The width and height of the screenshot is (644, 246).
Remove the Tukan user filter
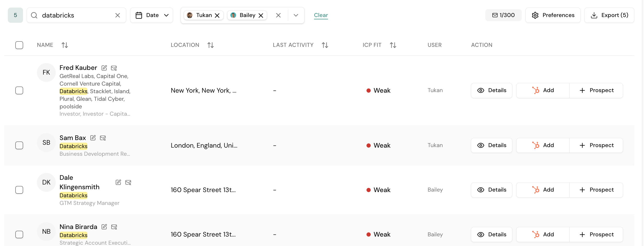click(217, 15)
